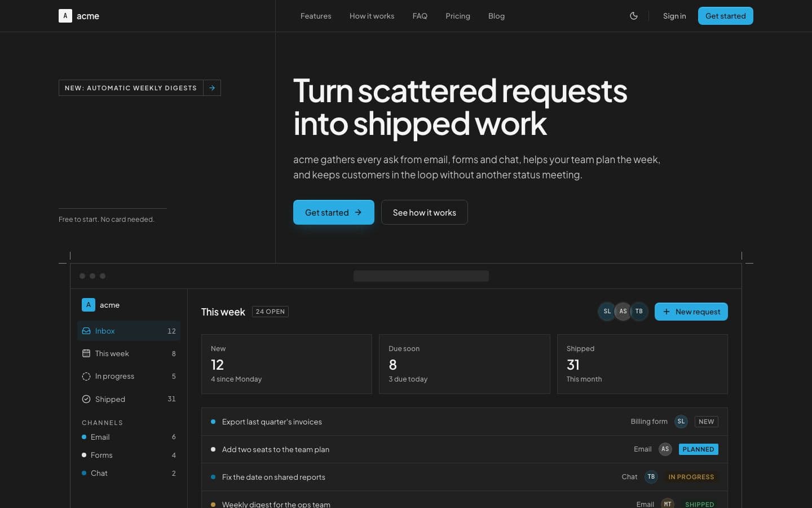
Task: Open New: Automatic weekly digests announcement
Action: [139, 88]
